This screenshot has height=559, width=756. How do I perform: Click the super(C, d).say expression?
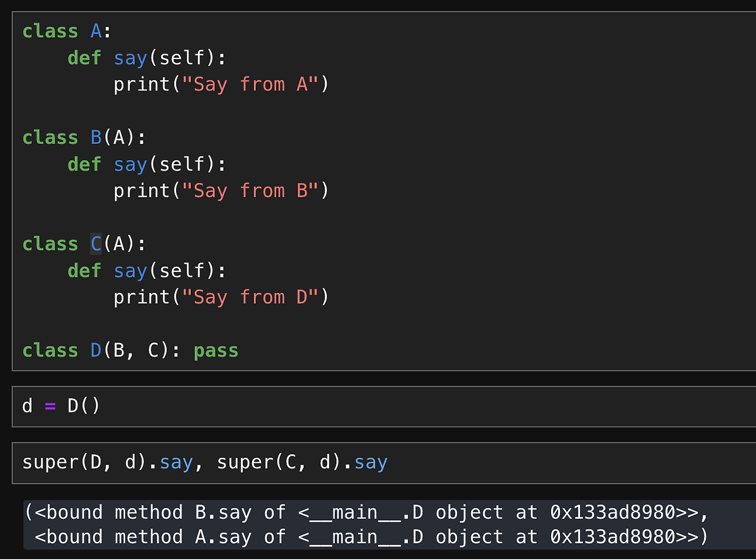click(301, 462)
